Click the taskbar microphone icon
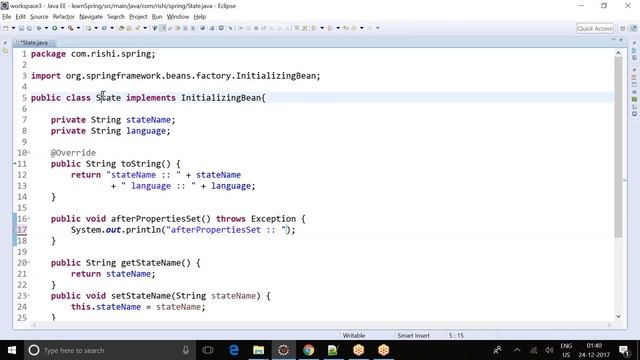The height and width of the screenshot is (360, 640). tap(186, 350)
